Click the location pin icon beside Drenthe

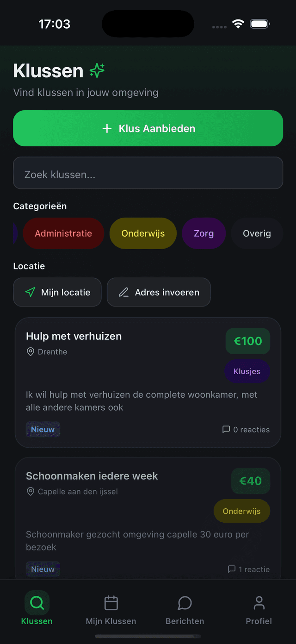pos(31,352)
